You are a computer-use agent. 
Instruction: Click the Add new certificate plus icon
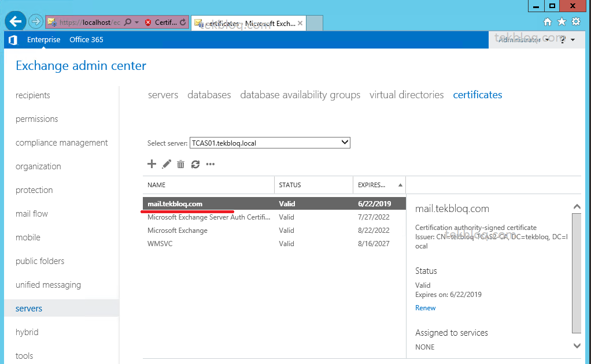coord(152,164)
